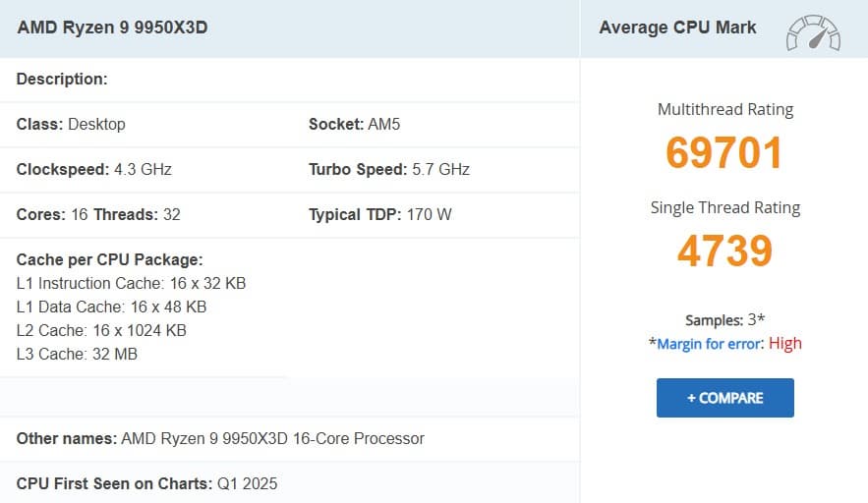
Task: Click the Other names row text
Action: click(220, 438)
